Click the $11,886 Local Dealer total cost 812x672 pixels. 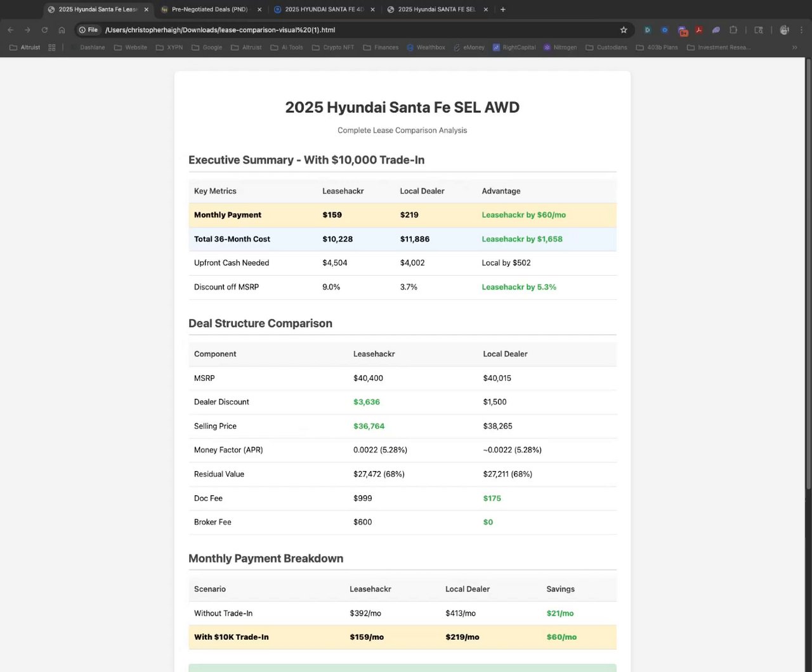(415, 239)
